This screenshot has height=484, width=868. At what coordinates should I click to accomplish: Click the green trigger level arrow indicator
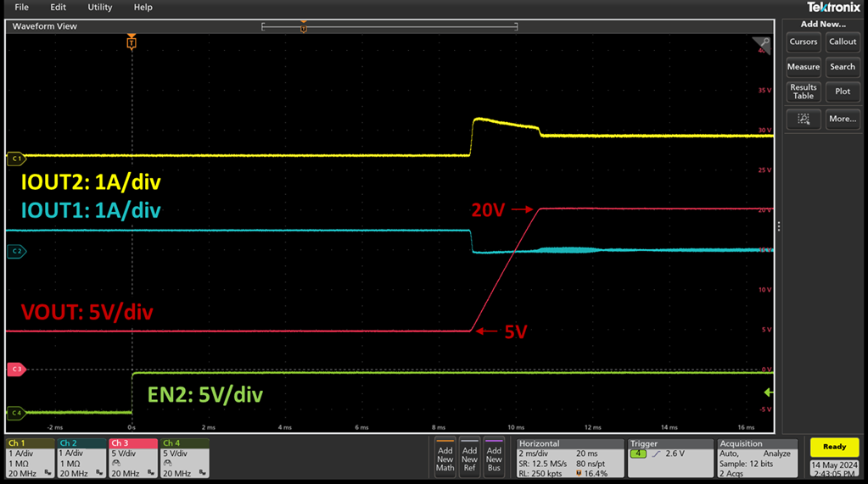click(x=769, y=392)
